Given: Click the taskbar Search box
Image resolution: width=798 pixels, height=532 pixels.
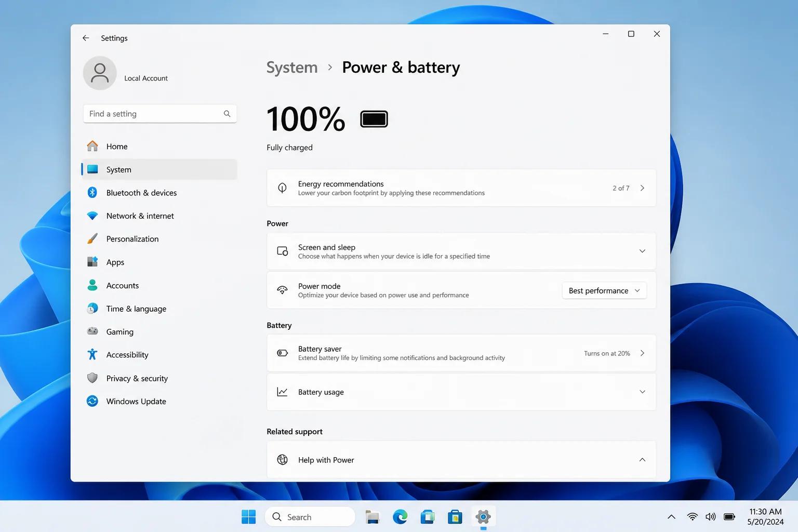Looking at the screenshot, I should (x=310, y=517).
